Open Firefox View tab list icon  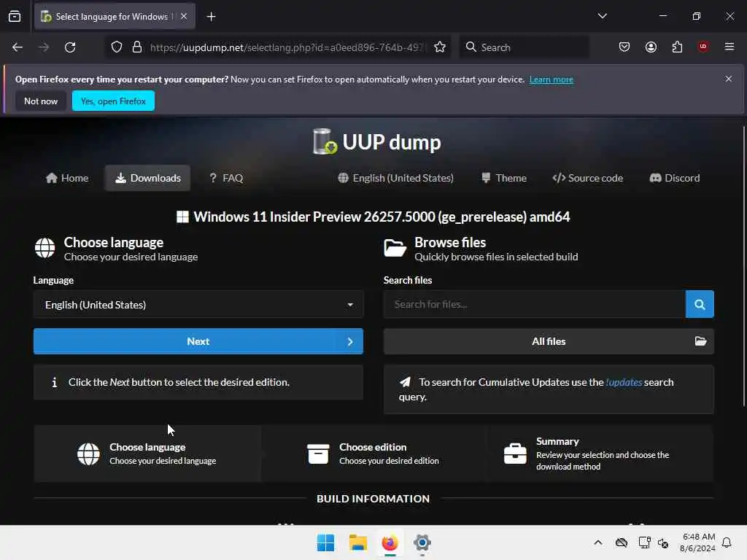(15, 17)
